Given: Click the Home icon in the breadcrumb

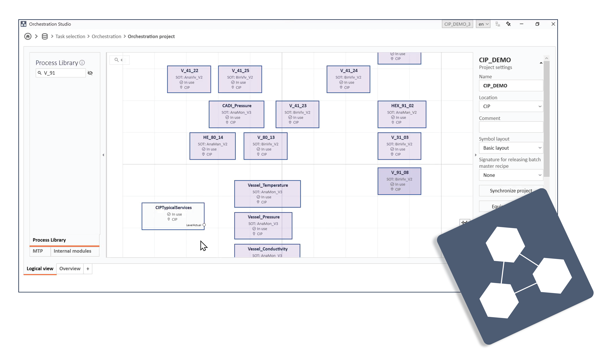Looking at the screenshot, I should point(28,36).
